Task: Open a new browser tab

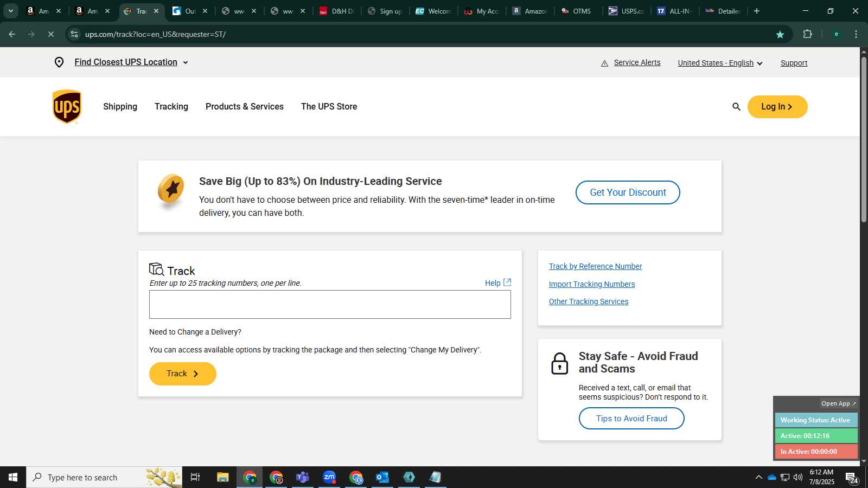Action: click(757, 11)
